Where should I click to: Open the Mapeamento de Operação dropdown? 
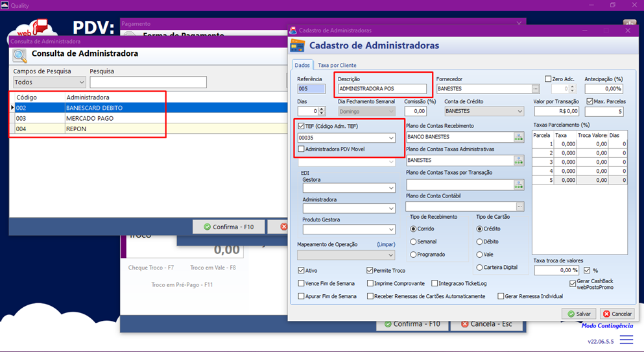click(x=346, y=255)
